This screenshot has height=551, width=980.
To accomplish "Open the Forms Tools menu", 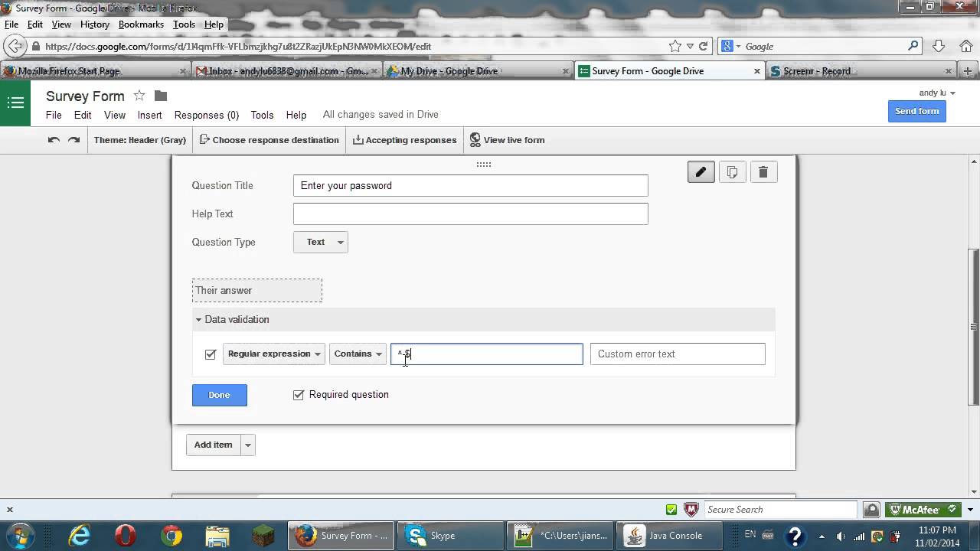I will pos(262,115).
